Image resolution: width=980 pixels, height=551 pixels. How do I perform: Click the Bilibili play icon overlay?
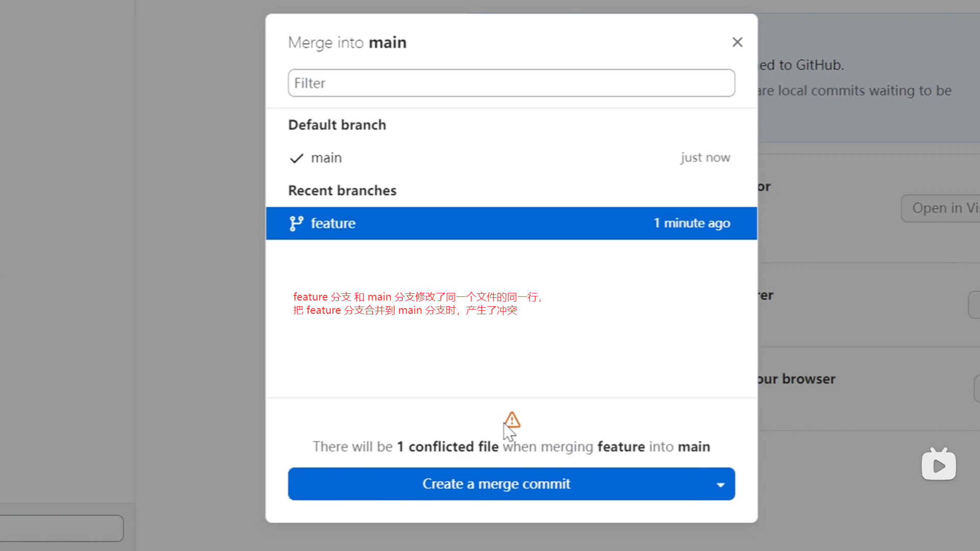pyautogui.click(x=939, y=465)
